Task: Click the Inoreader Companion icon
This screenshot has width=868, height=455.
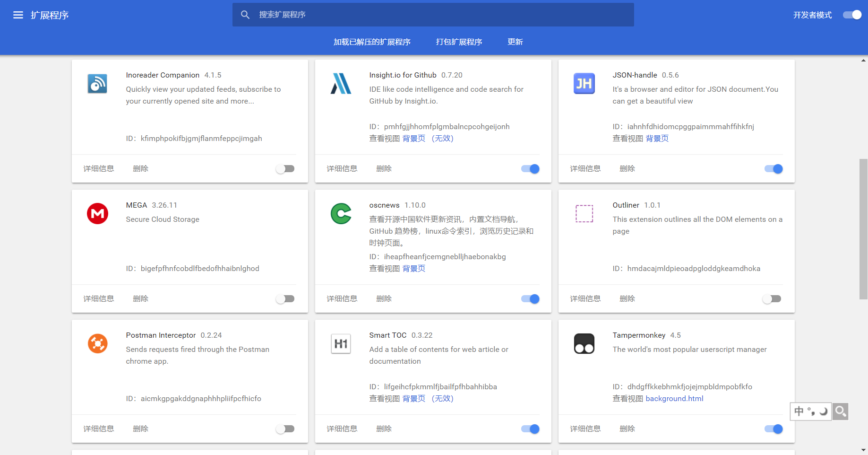Action: pos(97,84)
